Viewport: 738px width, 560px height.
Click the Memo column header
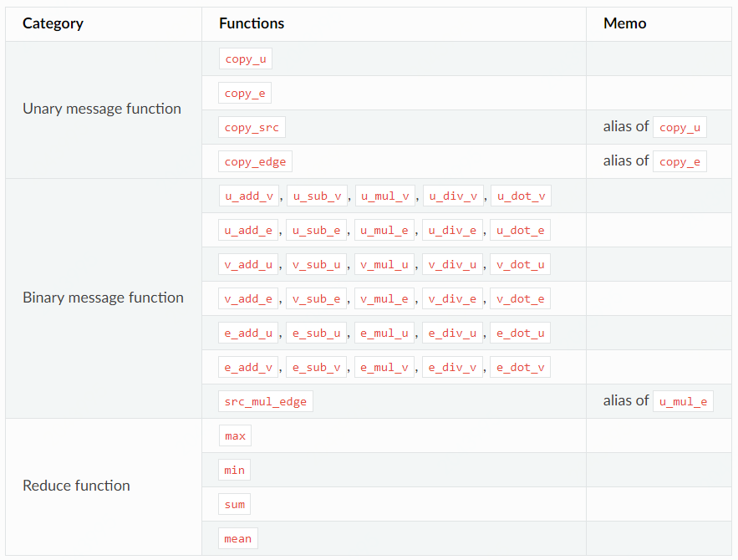tap(625, 23)
